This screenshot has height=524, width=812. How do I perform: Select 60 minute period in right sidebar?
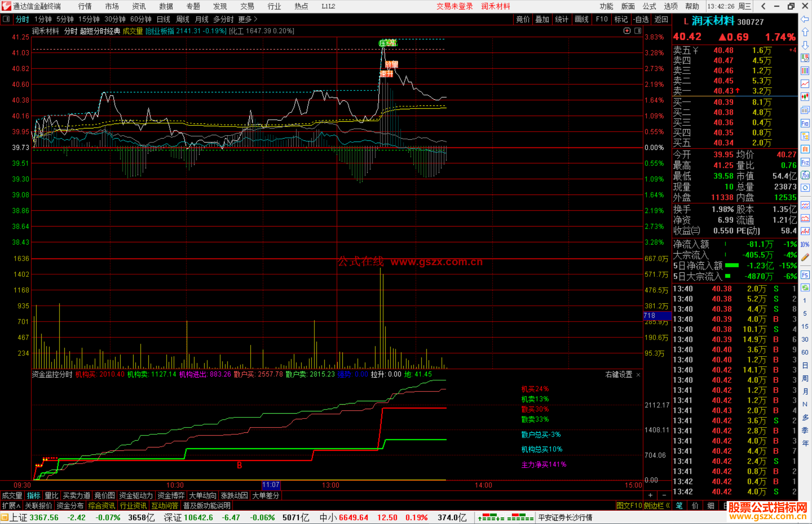805,352
